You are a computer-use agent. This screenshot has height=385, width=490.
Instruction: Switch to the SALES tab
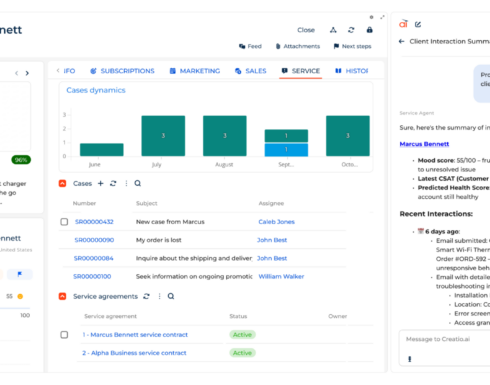point(251,71)
